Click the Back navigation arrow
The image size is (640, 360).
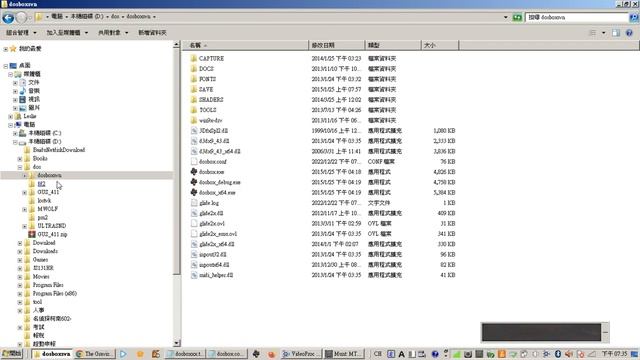coord(8,17)
